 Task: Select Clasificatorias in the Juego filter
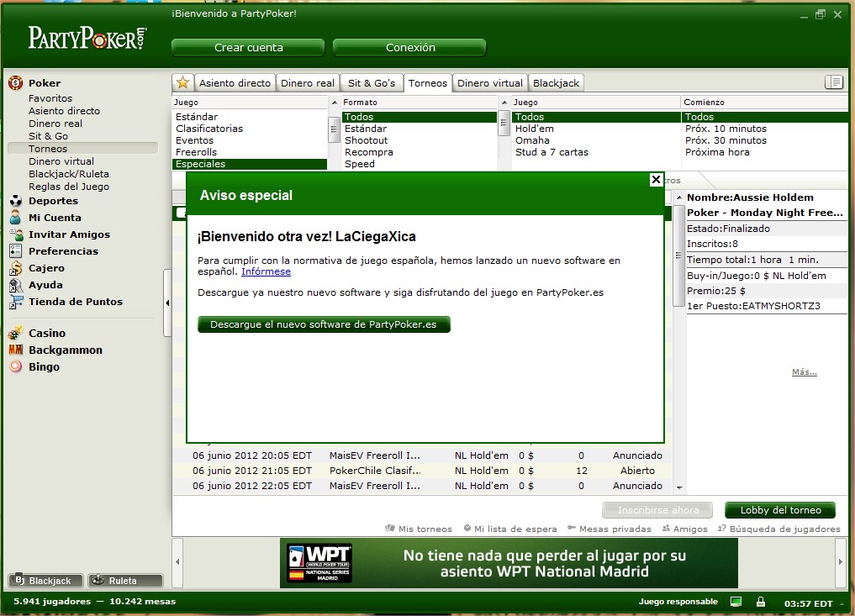click(249, 129)
